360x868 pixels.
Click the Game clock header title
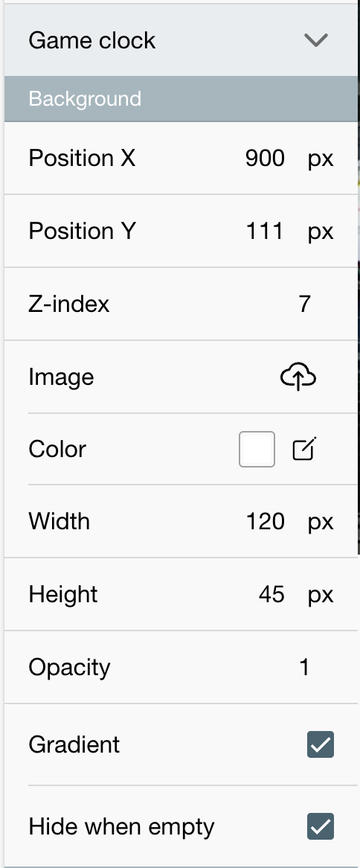[x=91, y=40]
